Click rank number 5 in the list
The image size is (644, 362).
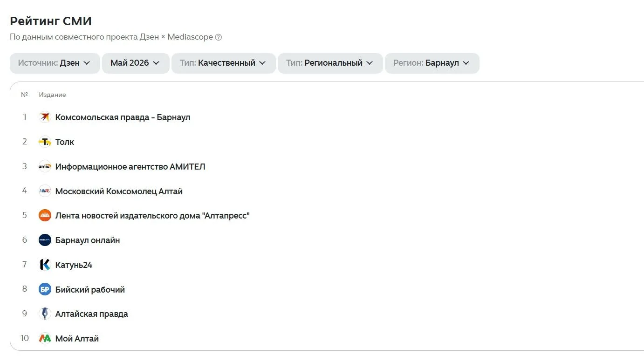[25, 216]
